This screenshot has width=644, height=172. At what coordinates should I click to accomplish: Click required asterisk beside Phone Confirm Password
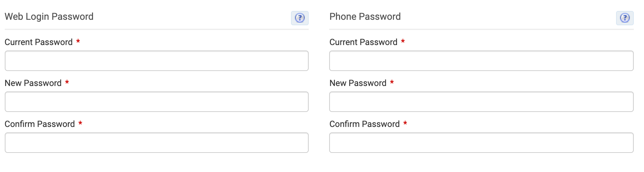(x=405, y=123)
